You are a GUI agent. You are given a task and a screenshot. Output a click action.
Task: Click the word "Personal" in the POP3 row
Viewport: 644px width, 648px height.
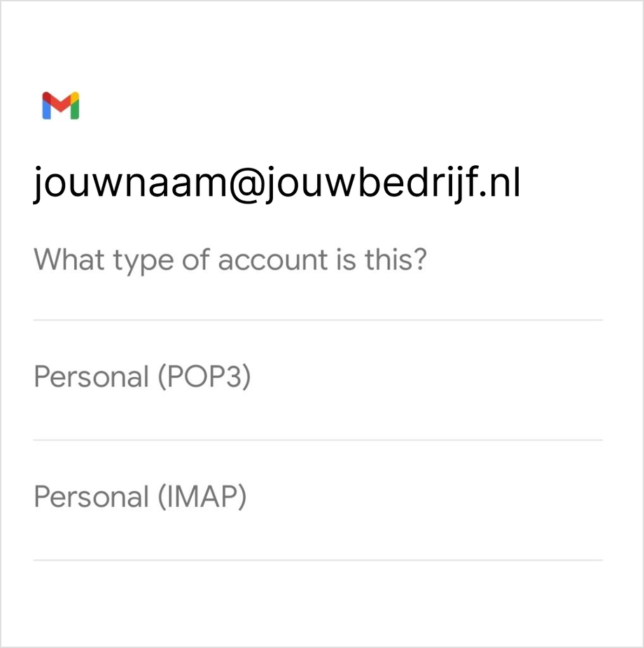point(91,377)
